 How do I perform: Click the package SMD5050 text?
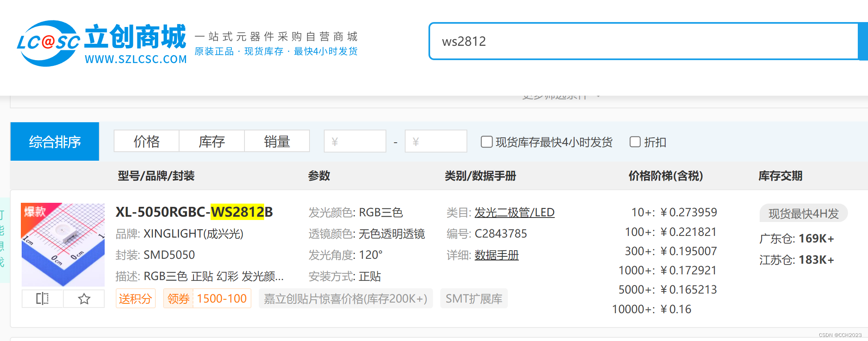pos(169,255)
